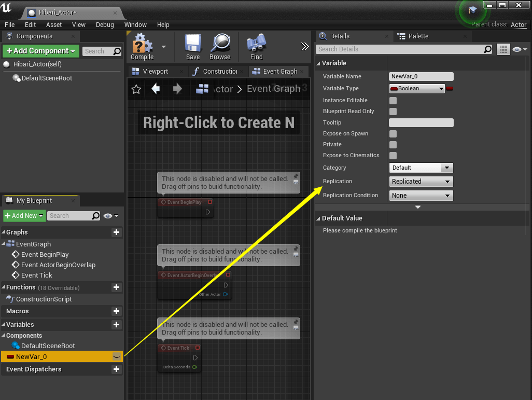The width and height of the screenshot is (532, 400).
Task: Click the Variable Name field NewVar_0
Action: click(421, 76)
